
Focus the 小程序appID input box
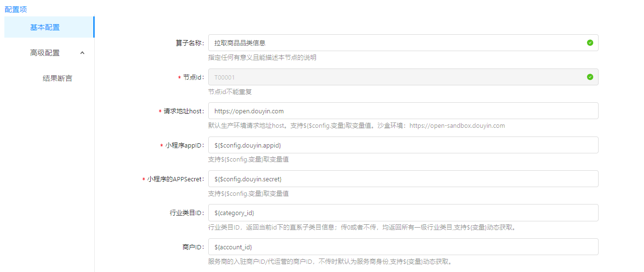[403, 145]
